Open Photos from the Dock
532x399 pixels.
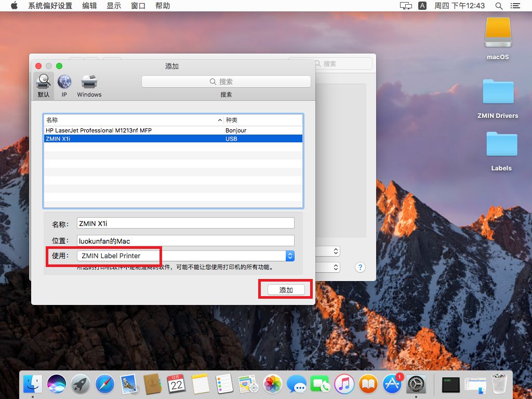click(x=272, y=384)
